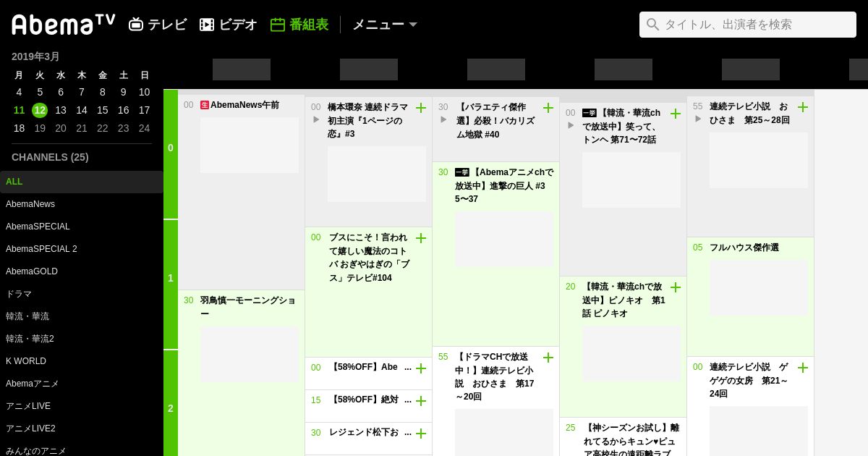Click thumbnail under 進撃の巨人
Image resolution: width=868 pixels, height=456 pixels.
[504, 240]
